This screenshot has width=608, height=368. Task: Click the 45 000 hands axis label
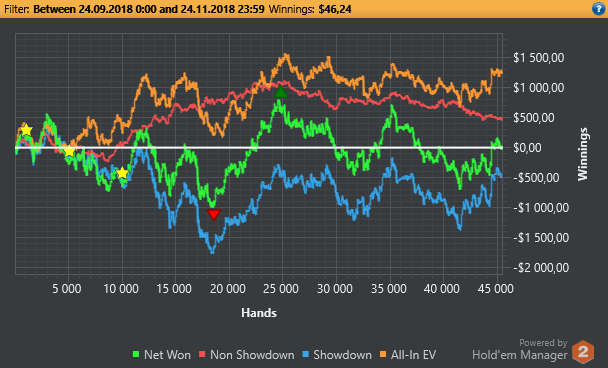pyautogui.click(x=495, y=289)
